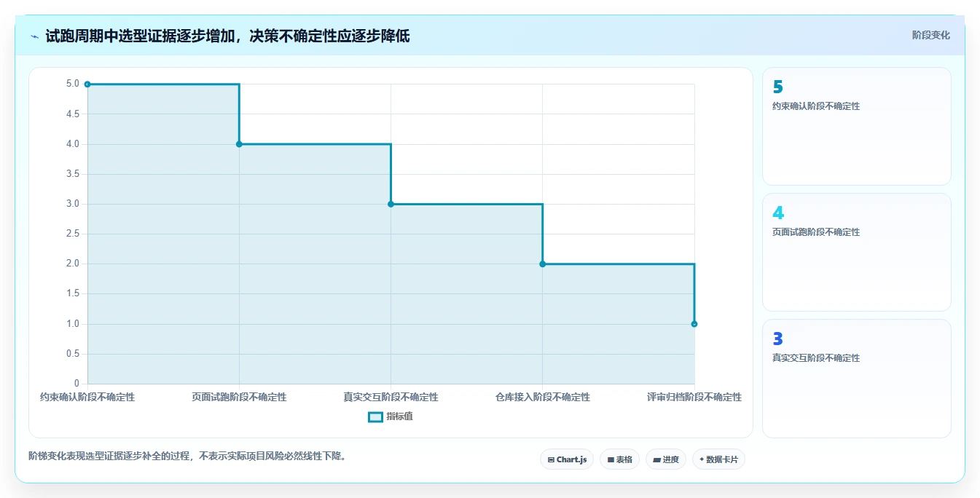Click the 表格 tag button
This screenshot has height=498, width=980.
[619, 459]
